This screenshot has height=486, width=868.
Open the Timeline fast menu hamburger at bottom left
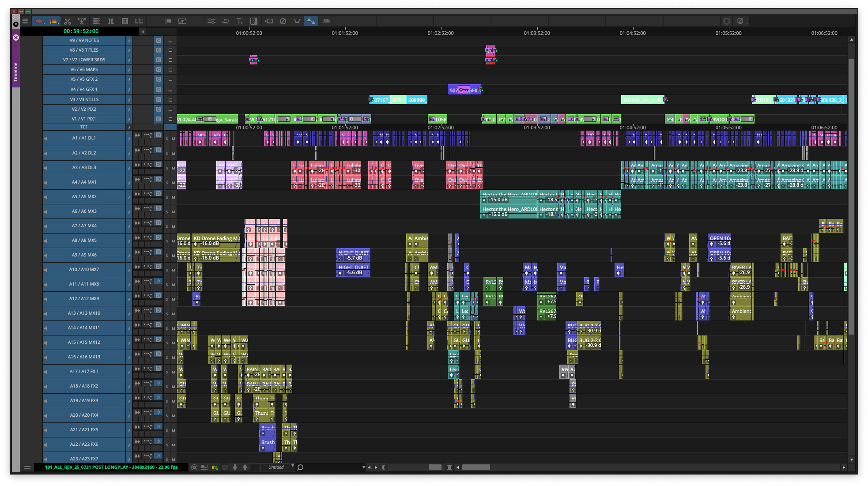(x=27, y=467)
